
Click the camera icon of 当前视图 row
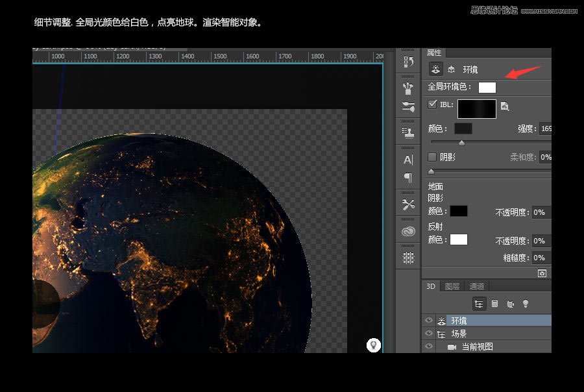coord(452,347)
